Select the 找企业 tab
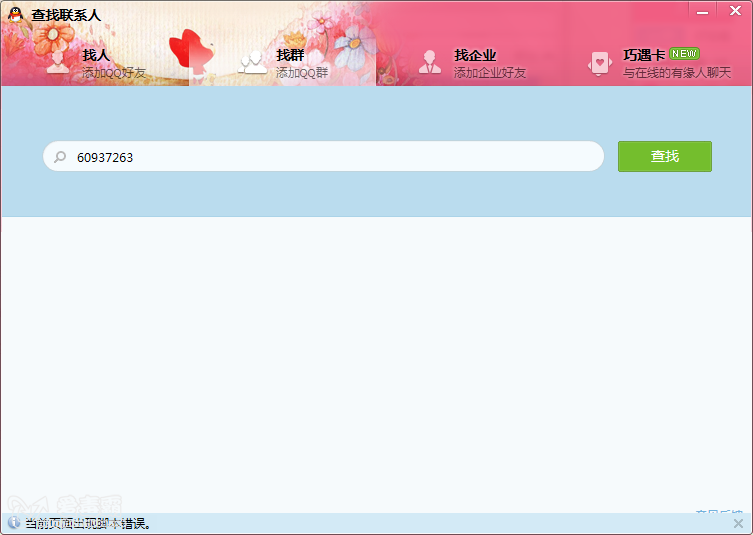753x535 pixels. 471,63
